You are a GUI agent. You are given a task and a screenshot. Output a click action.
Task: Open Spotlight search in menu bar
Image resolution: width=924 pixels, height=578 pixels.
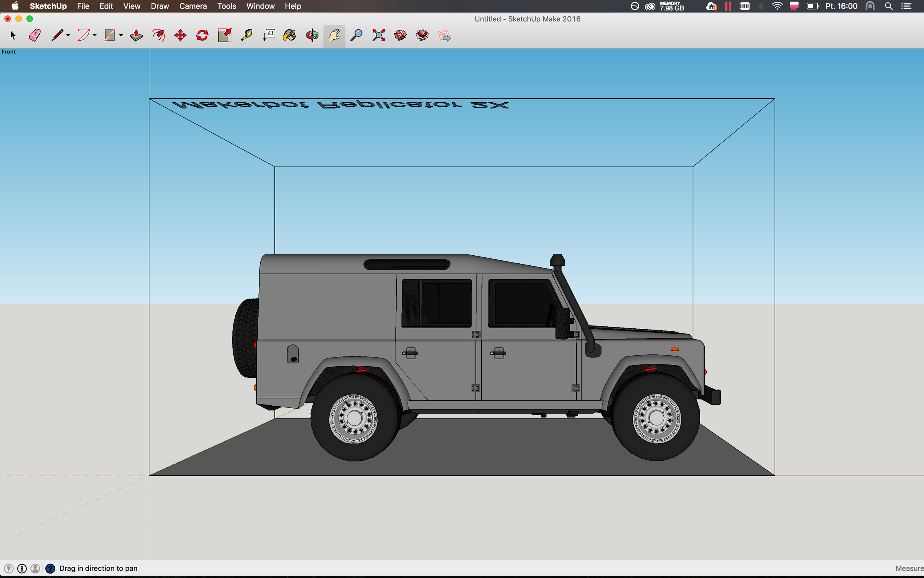pos(889,6)
